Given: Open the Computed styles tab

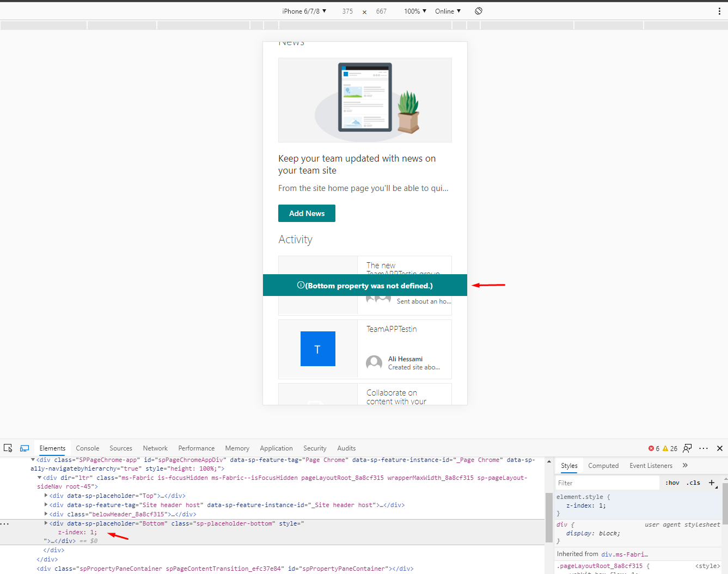Looking at the screenshot, I should point(603,465).
